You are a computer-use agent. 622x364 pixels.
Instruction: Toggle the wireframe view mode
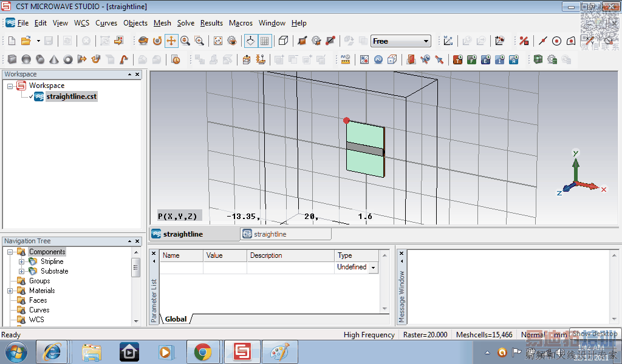pos(283,41)
